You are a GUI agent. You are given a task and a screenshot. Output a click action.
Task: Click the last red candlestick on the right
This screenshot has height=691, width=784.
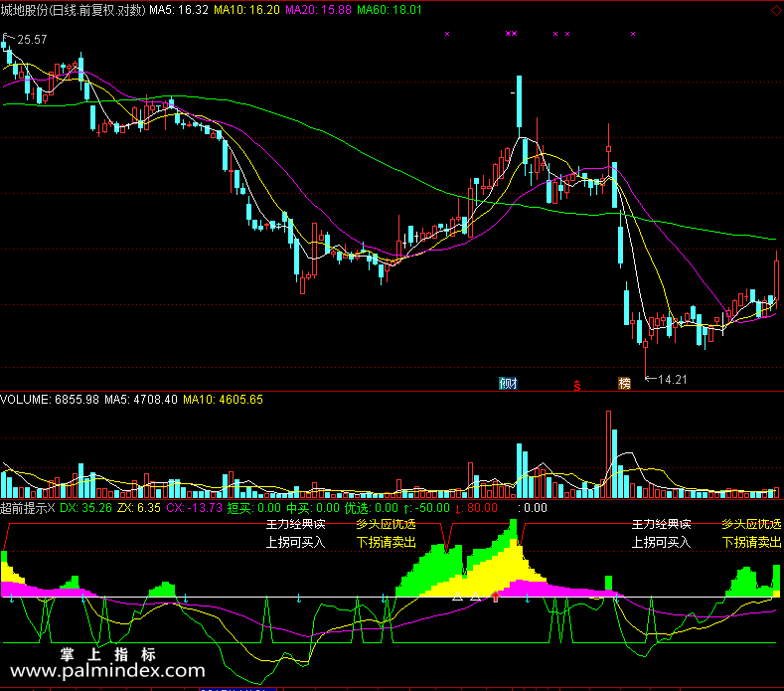coord(776,279)
